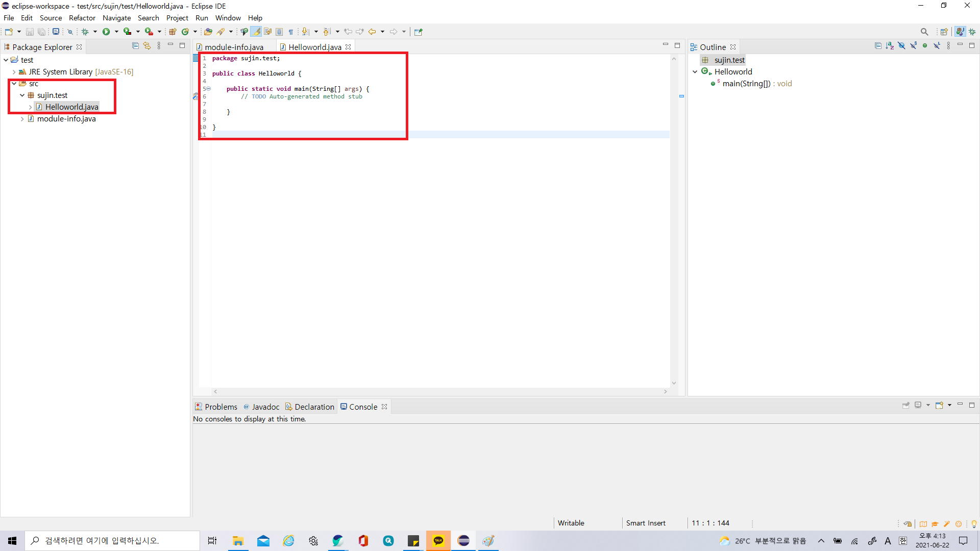Select main(String[]) in the Outline
980x551 pixels.
click(746, 84)
